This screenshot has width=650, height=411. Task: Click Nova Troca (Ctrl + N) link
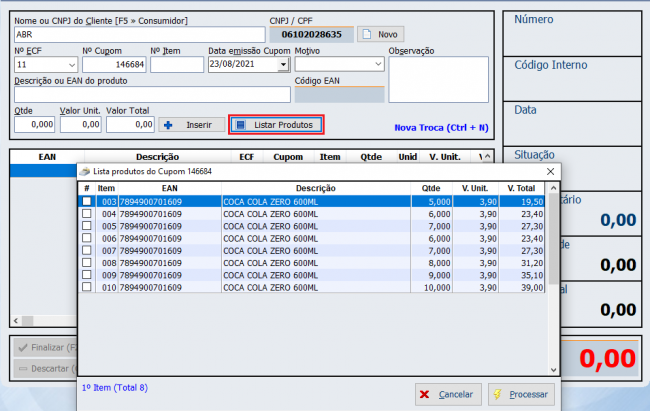(x=441, y=128)
